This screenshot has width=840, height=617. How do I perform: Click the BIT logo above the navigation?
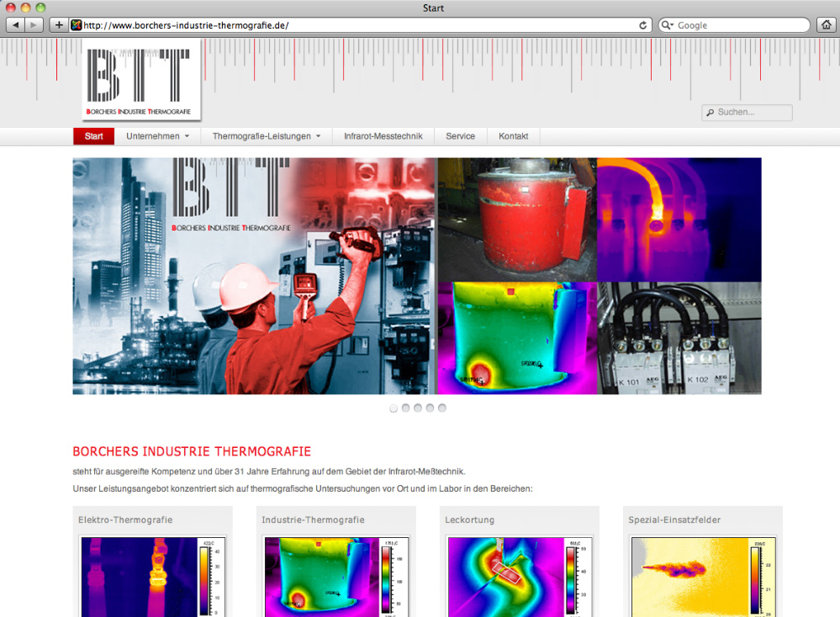141,82
